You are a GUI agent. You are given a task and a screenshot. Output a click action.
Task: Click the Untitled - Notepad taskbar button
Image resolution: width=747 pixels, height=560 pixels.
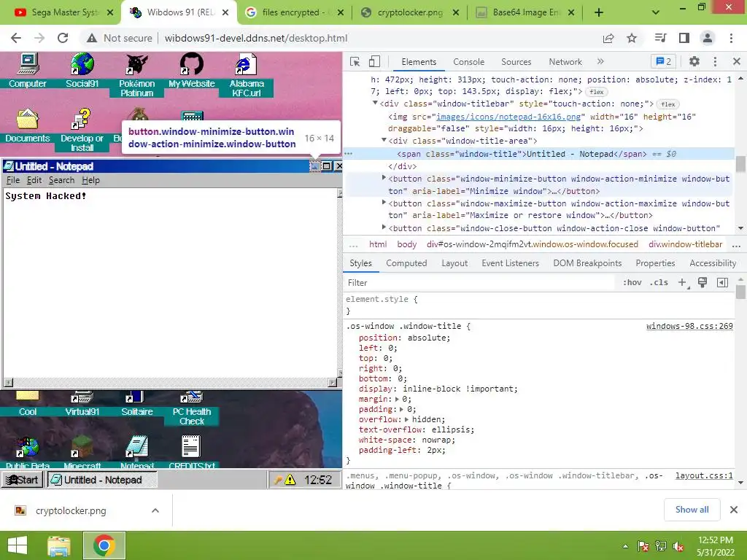point(102,480)
